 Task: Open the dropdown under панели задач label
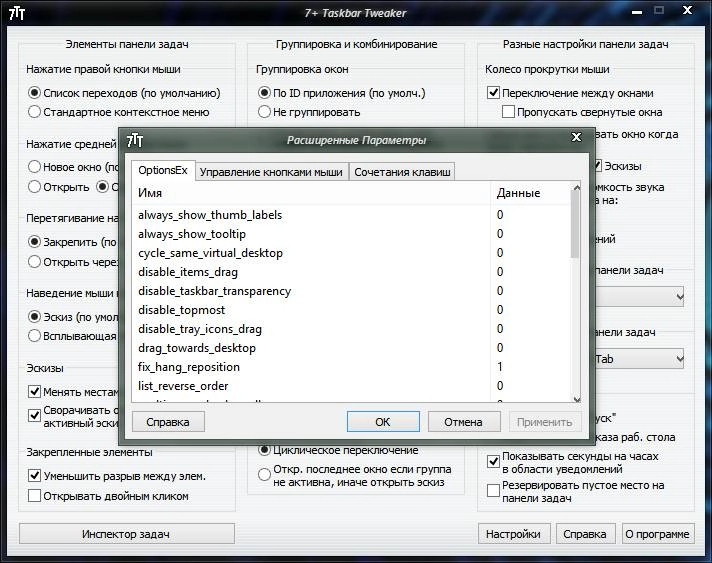click(x=639, y=296)
